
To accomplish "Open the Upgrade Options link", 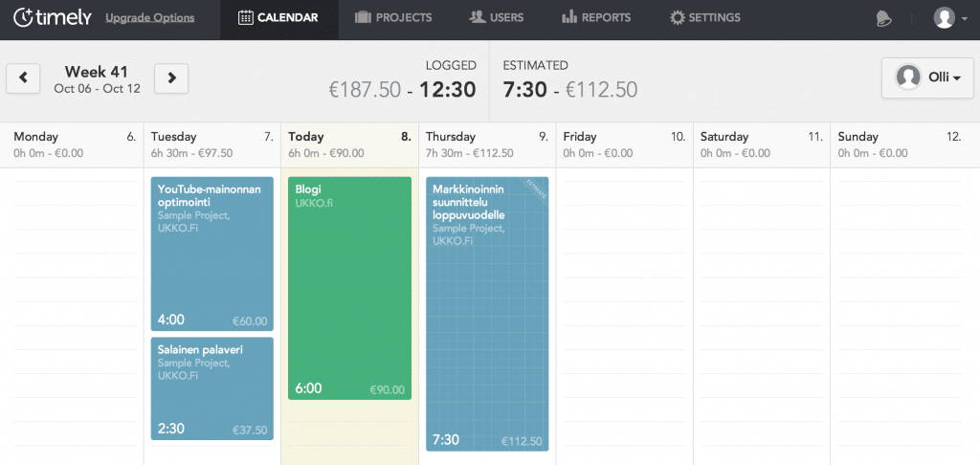I will coord(149,18).
